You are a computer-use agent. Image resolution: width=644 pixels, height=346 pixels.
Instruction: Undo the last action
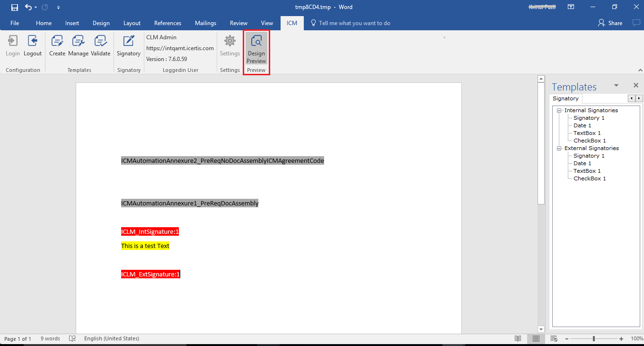click(x=28, y=7)
